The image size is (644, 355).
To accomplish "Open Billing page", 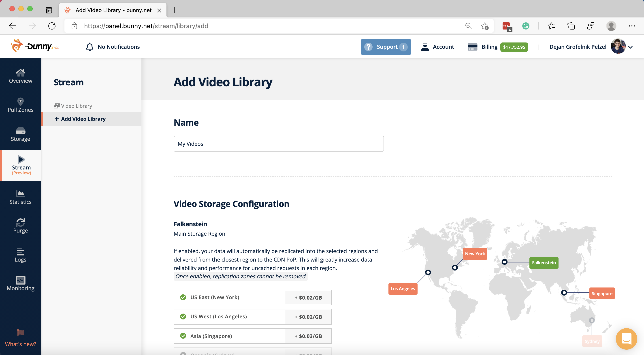I will pyautogui.click(x=482, y=47).
